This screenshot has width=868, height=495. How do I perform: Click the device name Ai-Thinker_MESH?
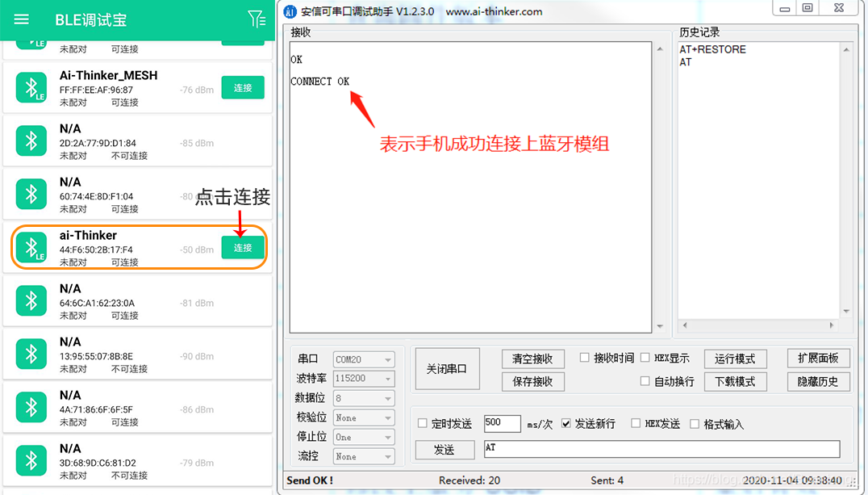108,75
